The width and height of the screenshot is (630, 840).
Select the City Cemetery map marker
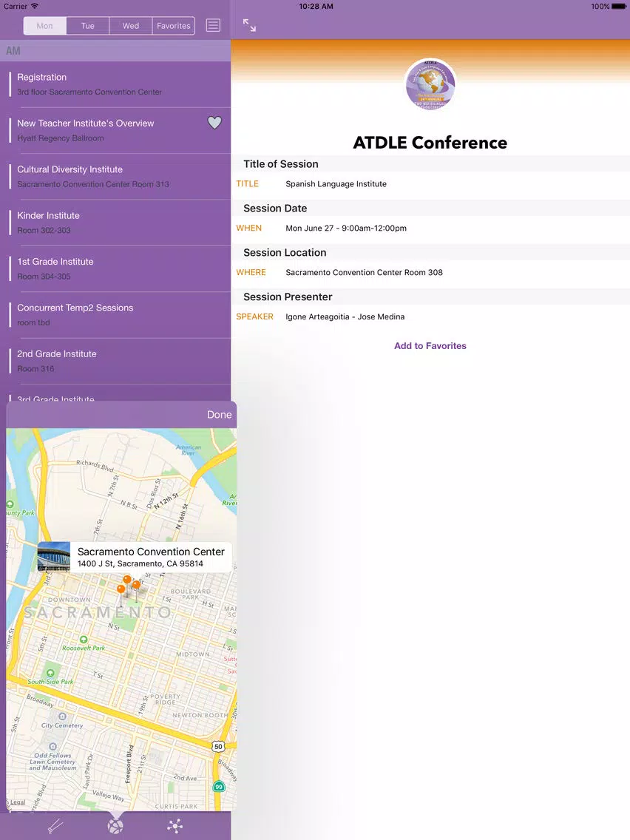[62, 717]
